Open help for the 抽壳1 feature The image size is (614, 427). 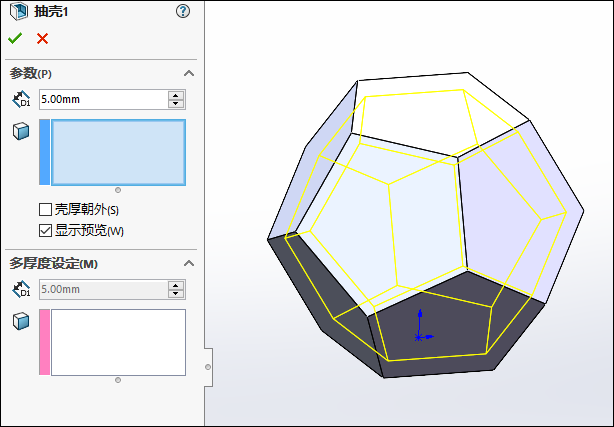point(183,11)
